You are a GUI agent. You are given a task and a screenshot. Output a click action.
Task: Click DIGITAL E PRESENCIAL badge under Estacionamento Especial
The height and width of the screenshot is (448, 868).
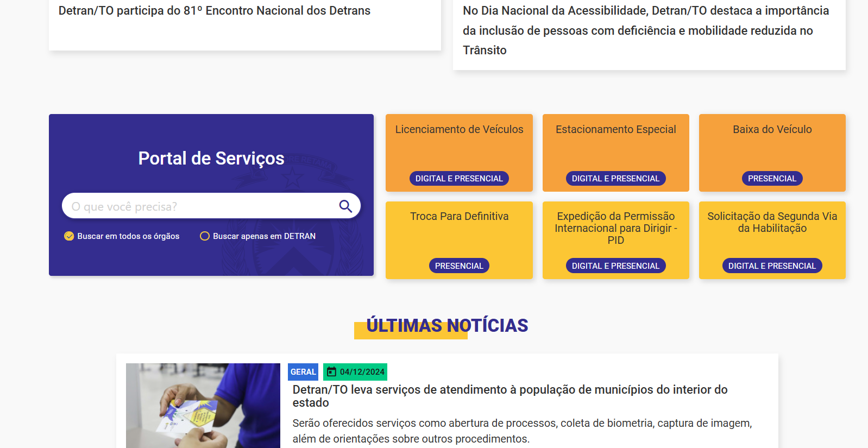click(615, 179)
